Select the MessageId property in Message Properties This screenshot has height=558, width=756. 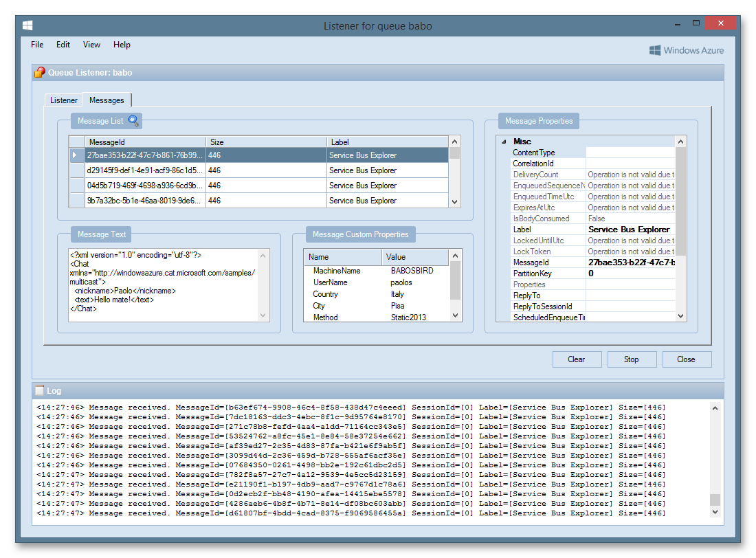[x=593, y=263]
